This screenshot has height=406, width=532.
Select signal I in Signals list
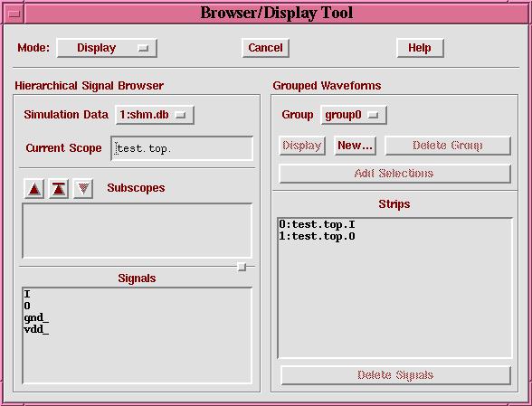[x=27, y=294]
